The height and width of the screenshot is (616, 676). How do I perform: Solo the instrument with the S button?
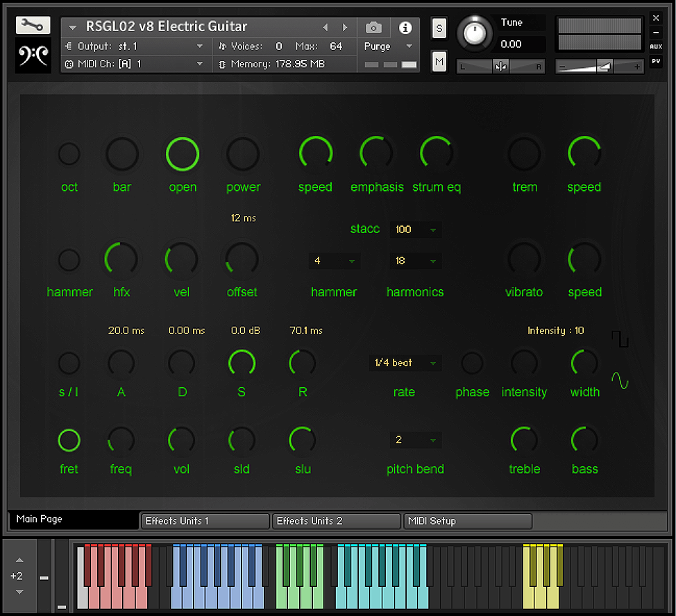439,28
